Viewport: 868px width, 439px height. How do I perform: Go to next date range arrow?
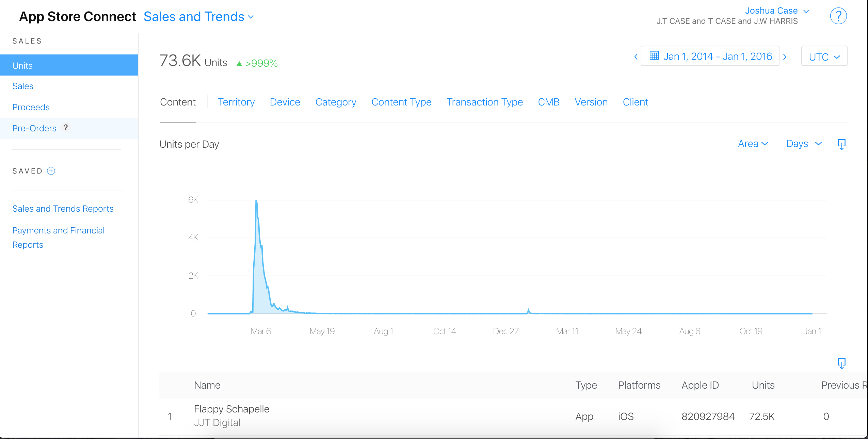[785, 56]
